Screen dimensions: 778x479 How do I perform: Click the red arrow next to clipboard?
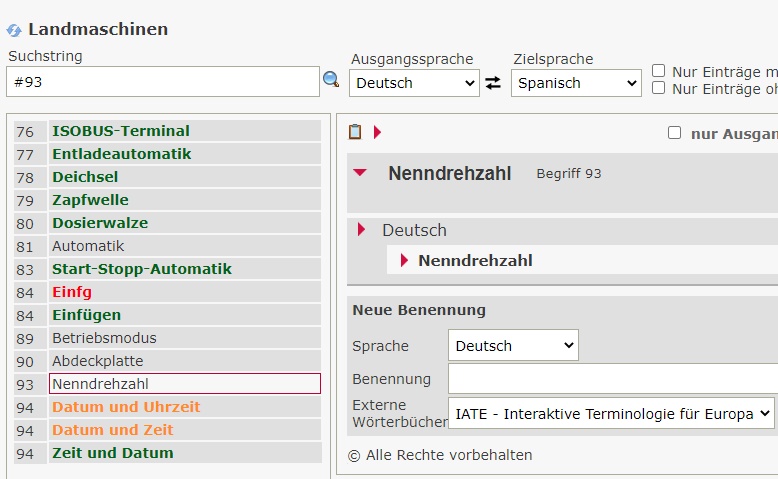377,132
